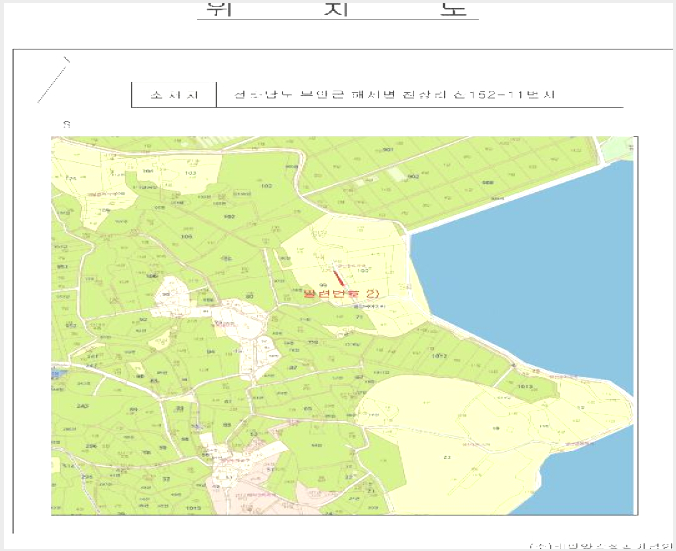The height and width of the screenshot is (551, 676).
Task: Click the '위 치 도' page title
Action: click(x=337, y=8)
